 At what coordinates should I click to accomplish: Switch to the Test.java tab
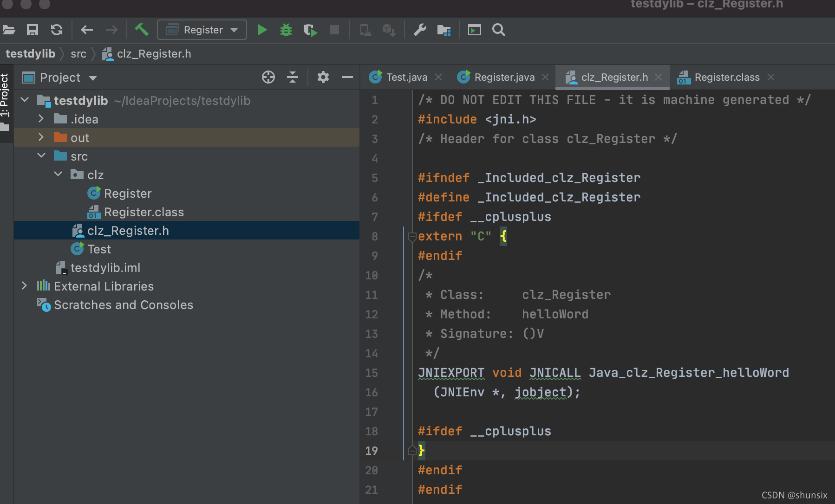(x=407, y=77)
